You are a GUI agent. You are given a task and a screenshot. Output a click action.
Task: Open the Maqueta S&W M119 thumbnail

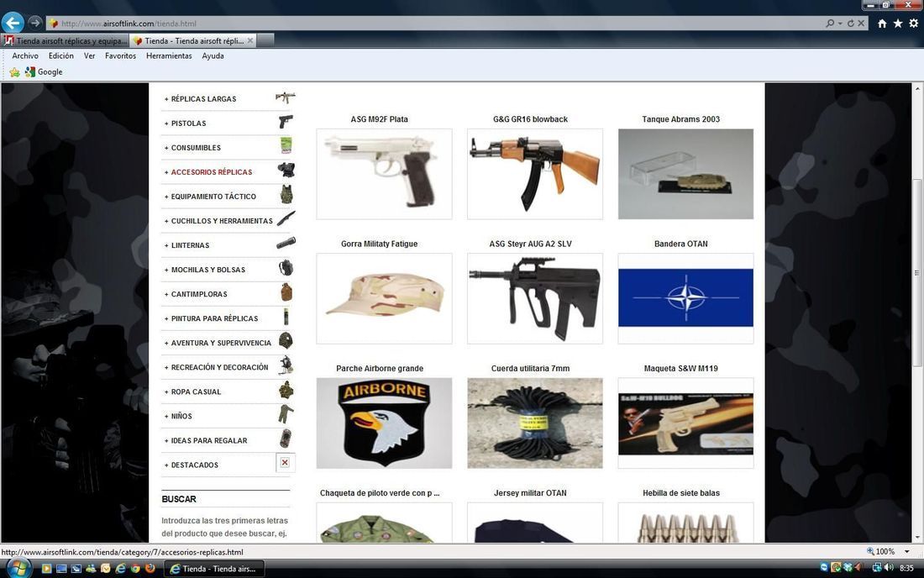tap(686, 423)
